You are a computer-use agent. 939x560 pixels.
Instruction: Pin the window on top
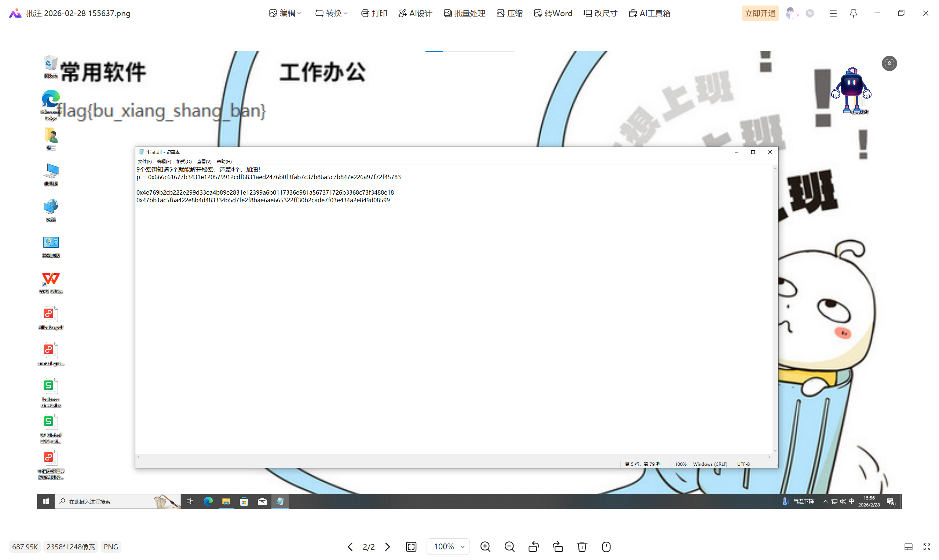click(x=853, y=13)
